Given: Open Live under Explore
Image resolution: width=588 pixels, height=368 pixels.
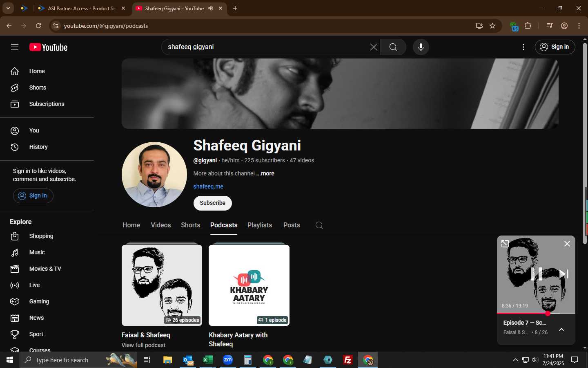Looking at the screenshot, I should (x=47, y=285).
